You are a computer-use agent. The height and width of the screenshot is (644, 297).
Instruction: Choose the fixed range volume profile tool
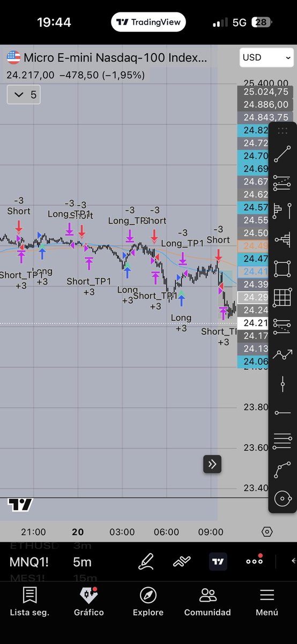click(282, 211)
